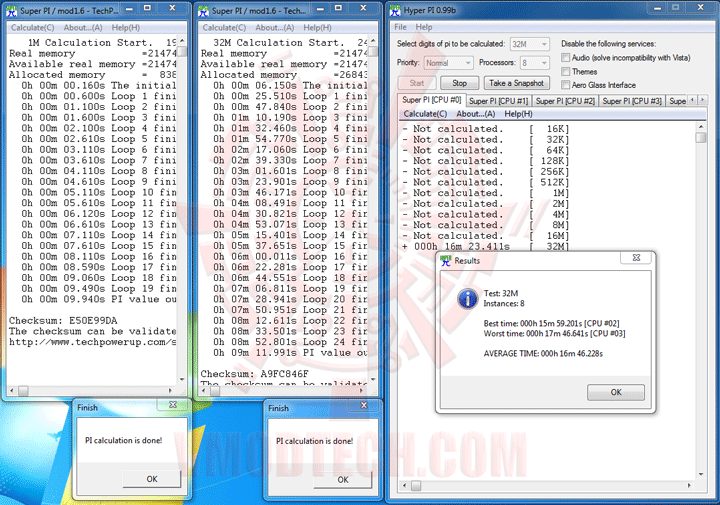Select the Super PI [CPU #0] tab
Screen dimensions: 720x505
pos(432,100)
